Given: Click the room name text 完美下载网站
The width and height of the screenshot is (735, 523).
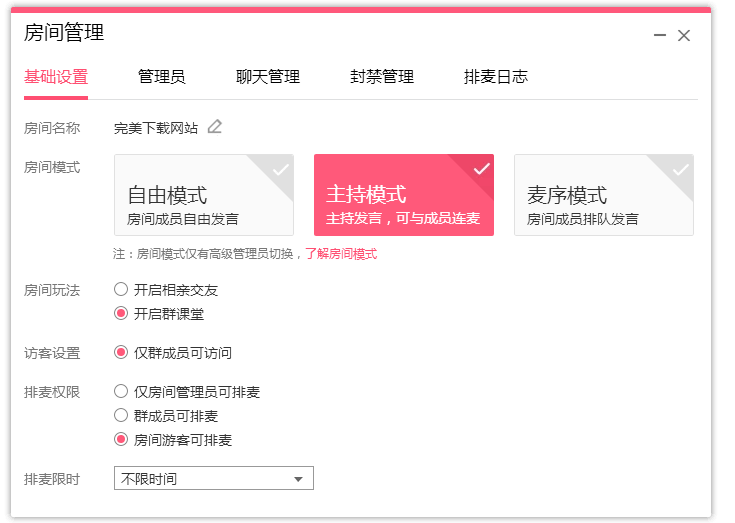Looking at the screenshot, I should tap(155, 128).
